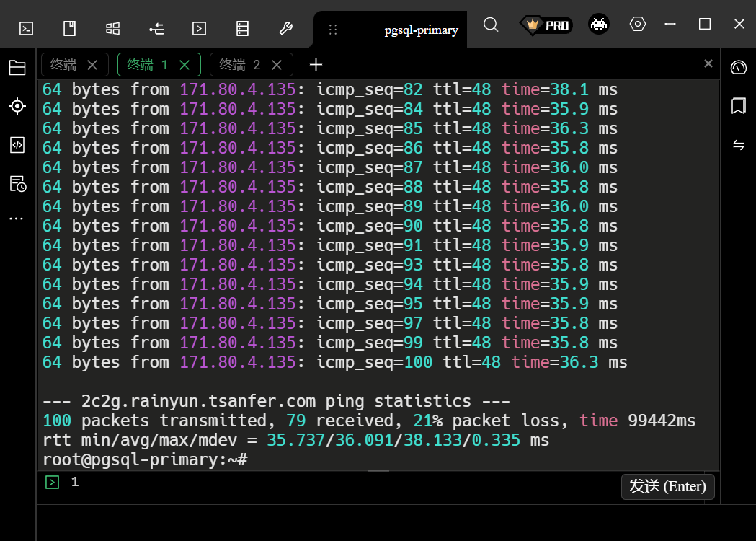Toggle the transfer arrows icon on right
Screen dimensions: 756x541
[738, 145]
